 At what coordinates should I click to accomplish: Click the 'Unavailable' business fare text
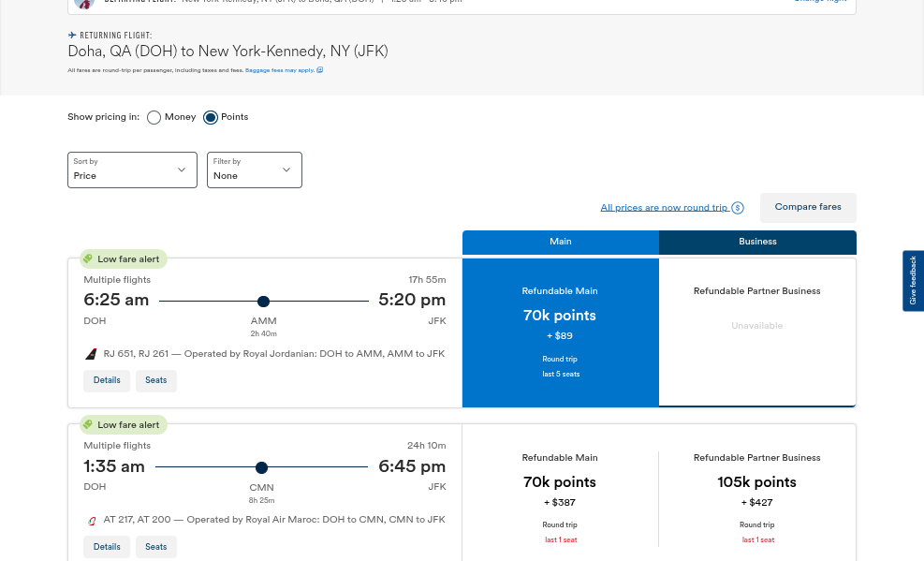(757, 326)
